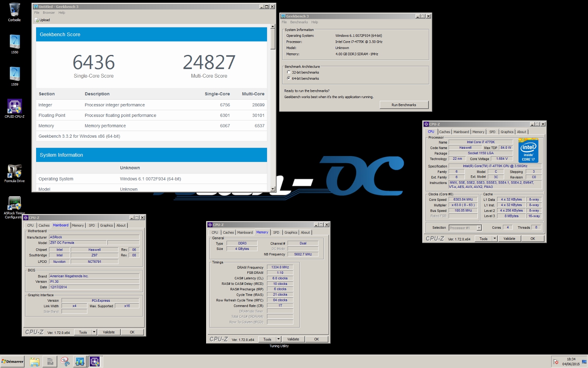Select the 64-bit benchmarks option
The width and height of the screenshot is (588, 368).
point(289,78)
